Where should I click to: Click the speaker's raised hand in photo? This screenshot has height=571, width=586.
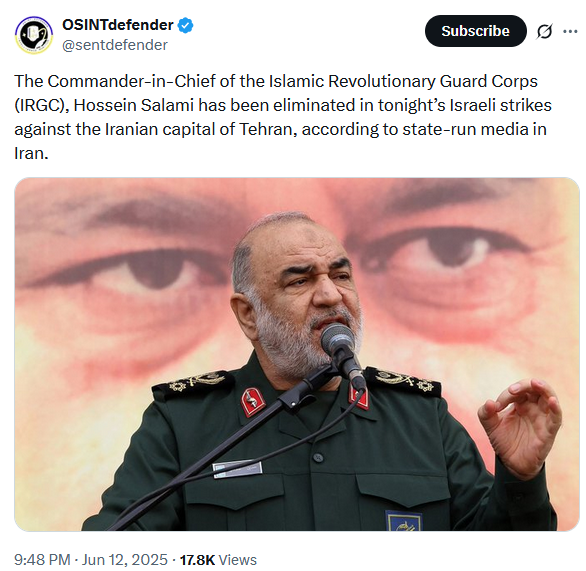pos(519,426)
